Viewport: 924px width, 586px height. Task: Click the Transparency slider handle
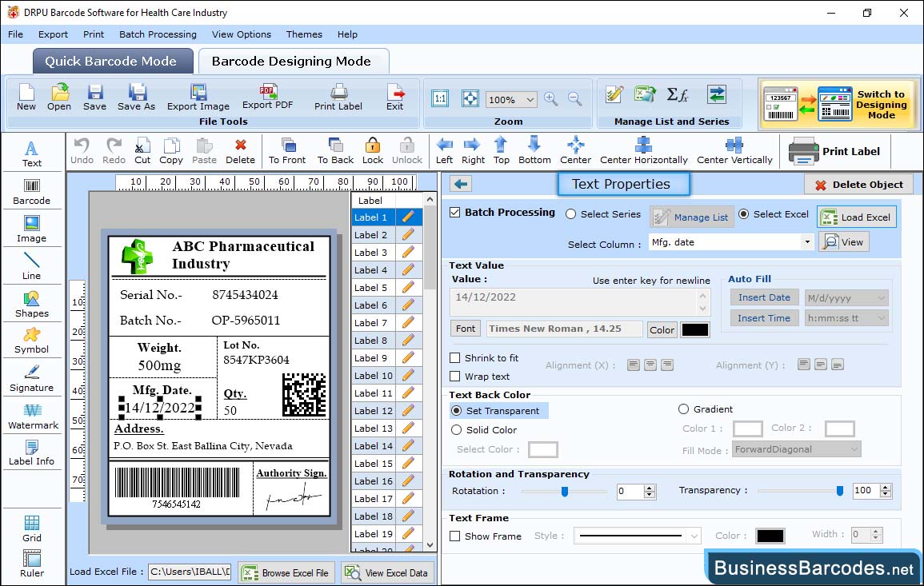[840, 491]
